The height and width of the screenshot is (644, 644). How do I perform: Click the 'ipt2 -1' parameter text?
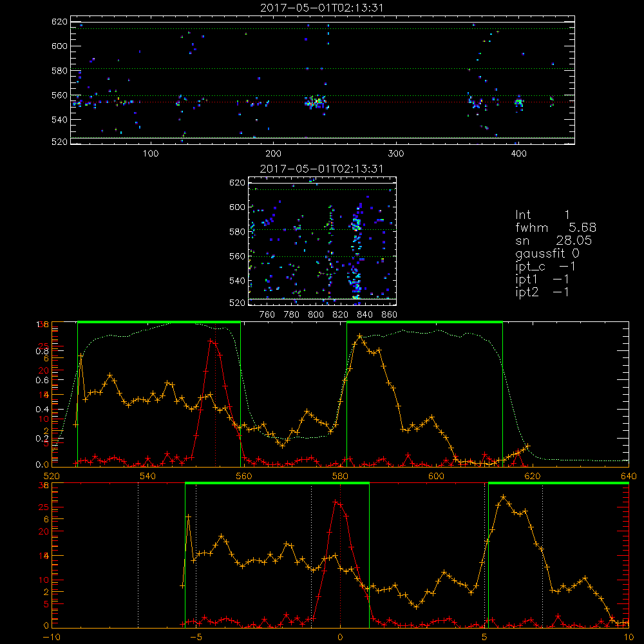[x=542, y=292]
